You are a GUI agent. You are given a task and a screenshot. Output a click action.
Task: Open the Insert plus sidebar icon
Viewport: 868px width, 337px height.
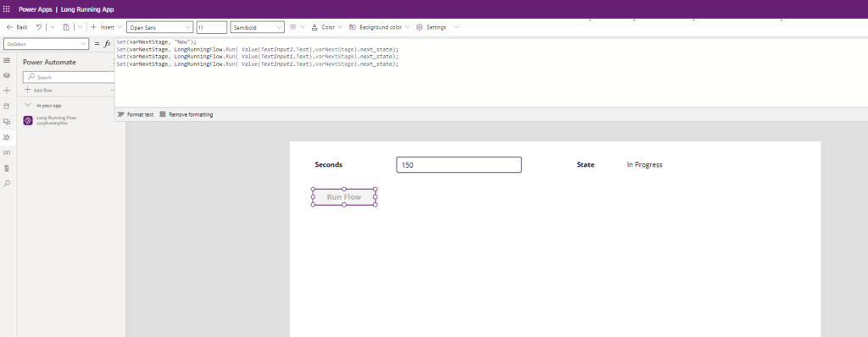point(7,91)
